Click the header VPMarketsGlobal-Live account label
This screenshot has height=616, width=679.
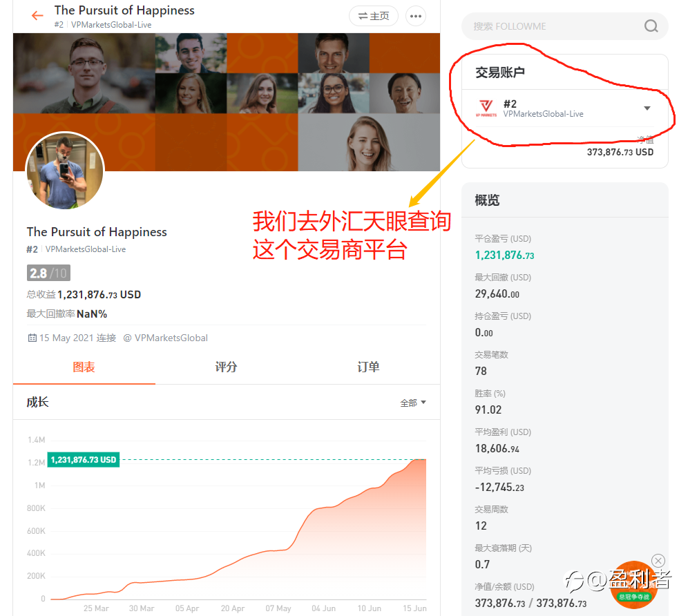click(x=111, y=25)
